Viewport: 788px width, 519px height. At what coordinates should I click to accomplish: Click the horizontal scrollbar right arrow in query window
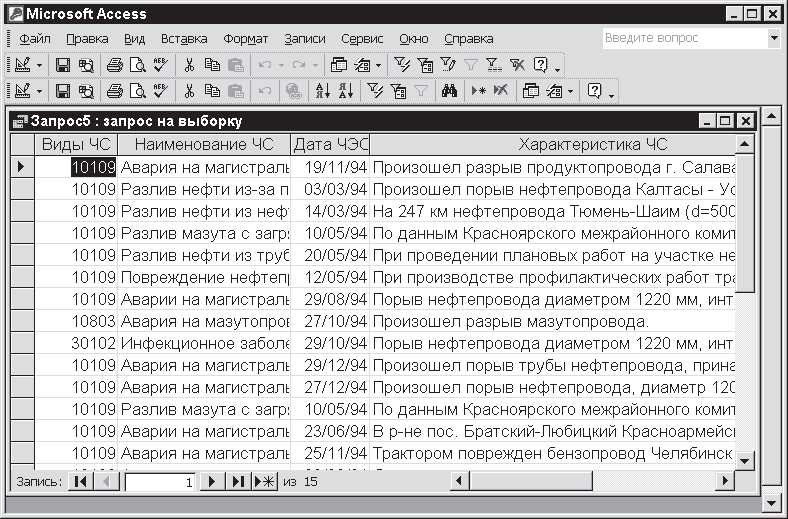pyautogui.click(x=726, y=482)
